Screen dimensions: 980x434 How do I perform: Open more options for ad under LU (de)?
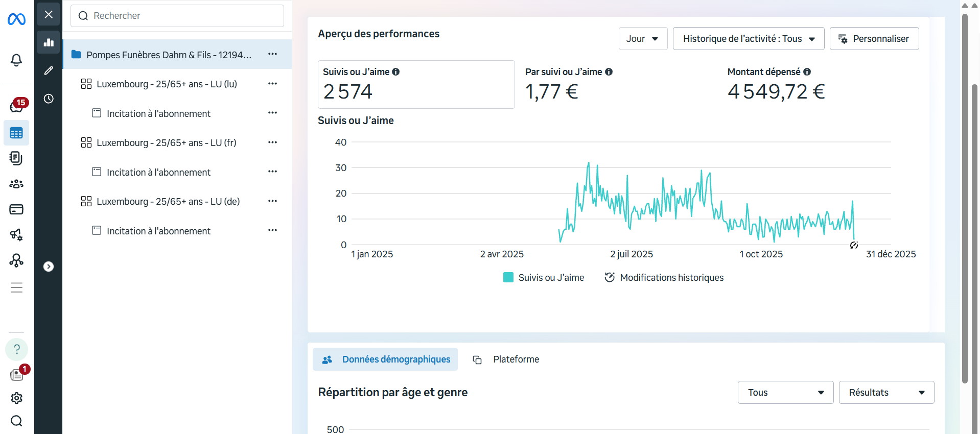273,230
